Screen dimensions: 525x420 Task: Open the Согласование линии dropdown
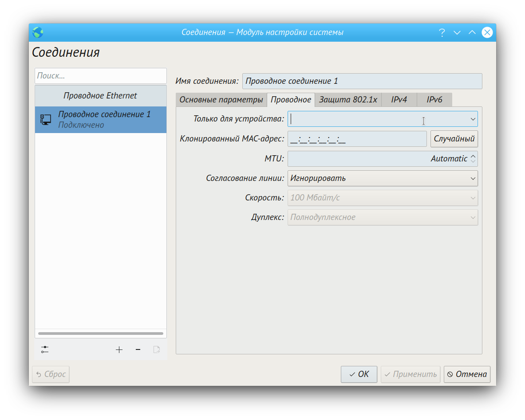click(383, 178)
